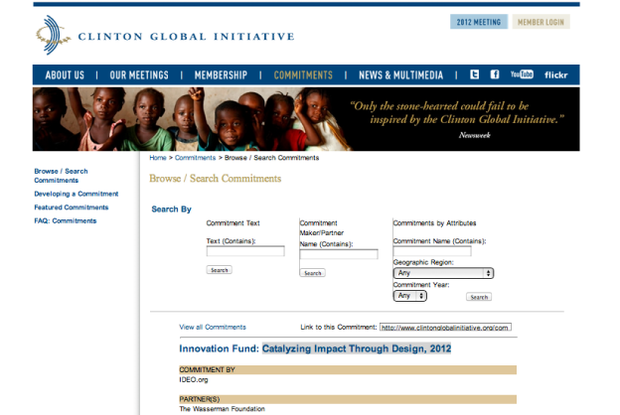
Task: Expand the Commitment Year dropdown
Action: (x=410, y=296)
